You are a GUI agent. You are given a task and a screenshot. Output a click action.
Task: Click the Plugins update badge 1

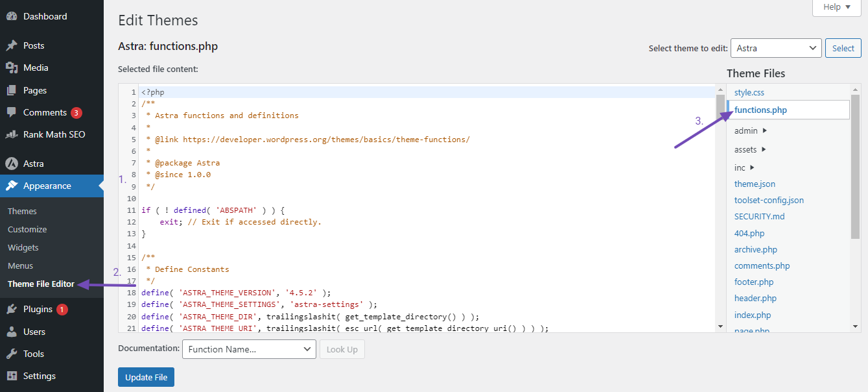click(62, 310)
